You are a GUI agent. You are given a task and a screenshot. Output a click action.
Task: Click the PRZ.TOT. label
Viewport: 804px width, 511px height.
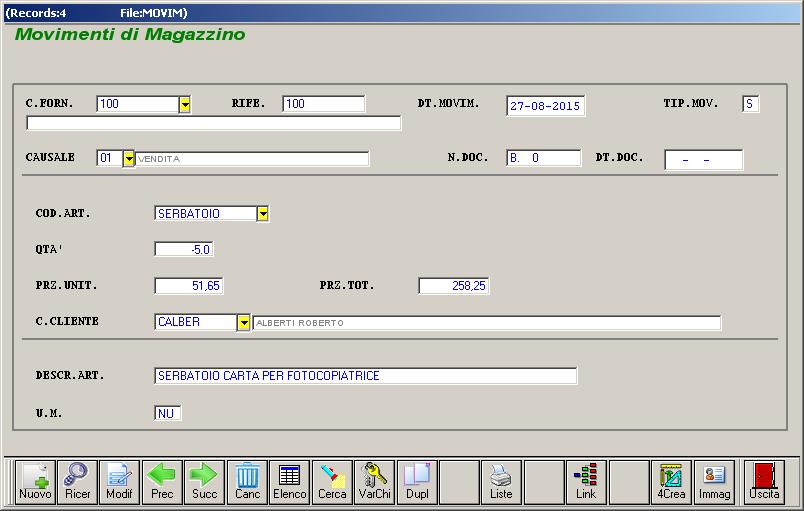tap(347, 285)
